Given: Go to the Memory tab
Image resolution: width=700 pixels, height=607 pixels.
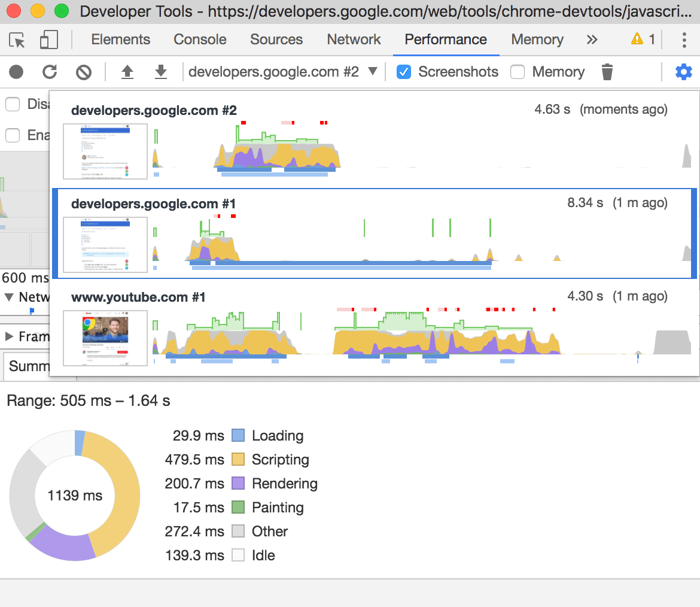Looking at the screenshot, I should click(x=537, y=40).
